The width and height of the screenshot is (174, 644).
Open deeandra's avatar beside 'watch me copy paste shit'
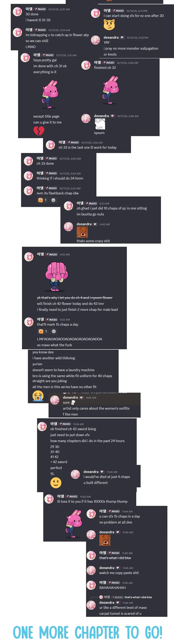[x=91, y=570]
